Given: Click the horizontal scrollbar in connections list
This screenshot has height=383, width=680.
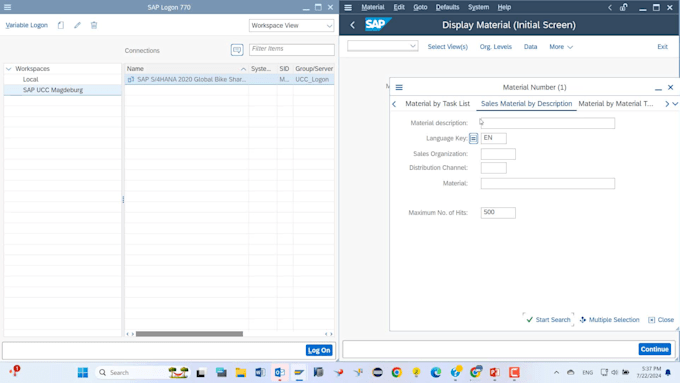Looking at the screenshot, I should [189, 334].
